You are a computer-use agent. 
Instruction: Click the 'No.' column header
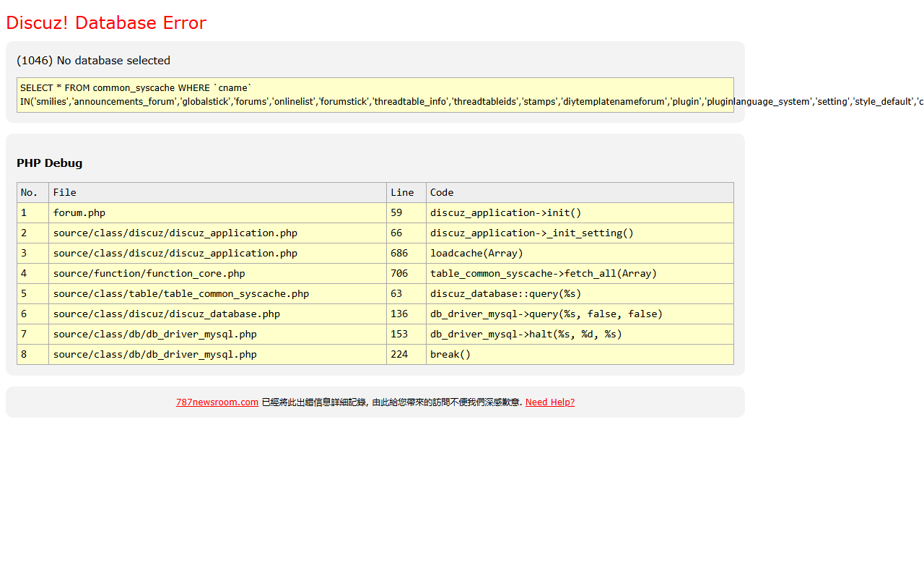tap(32, 193)
